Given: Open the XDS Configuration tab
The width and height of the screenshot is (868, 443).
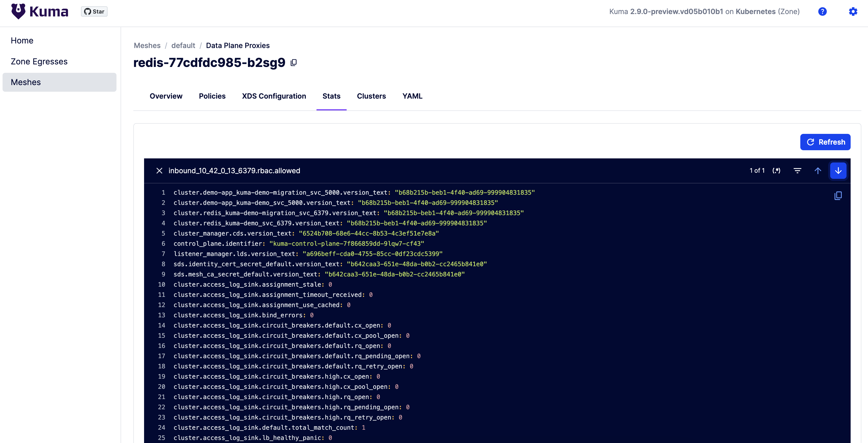Looking at the screenshot, I should point(274,96).
